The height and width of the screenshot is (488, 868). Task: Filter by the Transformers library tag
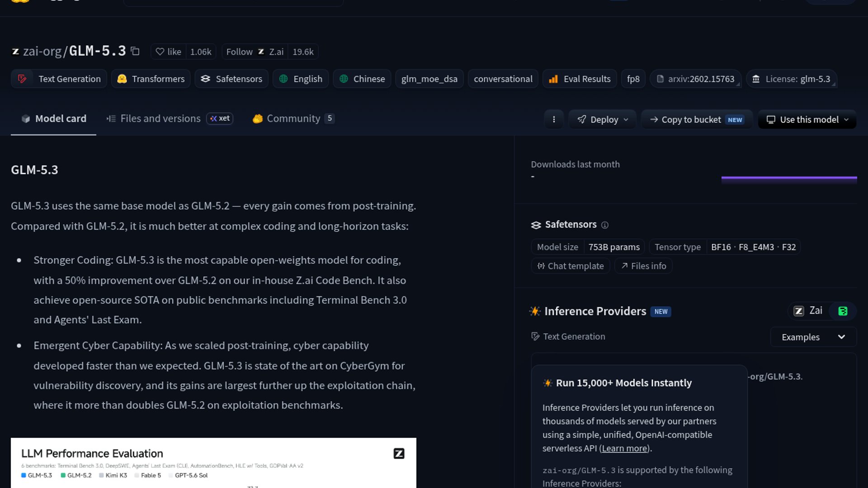coord(151,79)
